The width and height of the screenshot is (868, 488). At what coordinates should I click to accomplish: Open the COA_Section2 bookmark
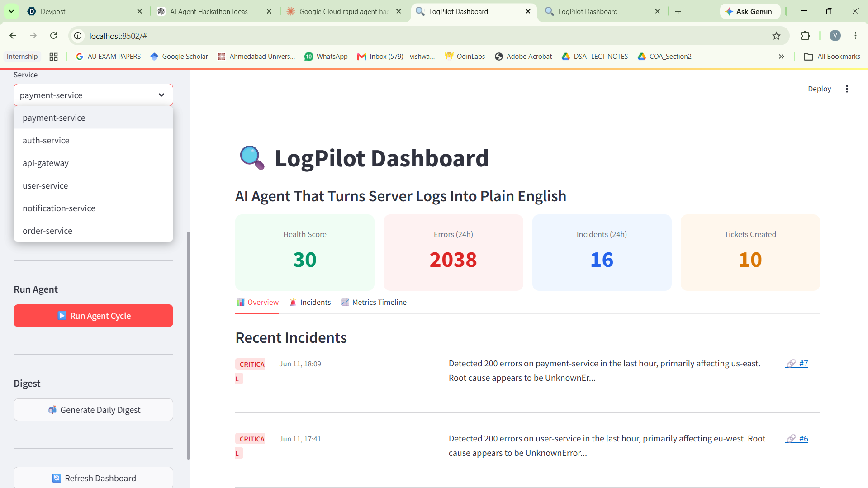pos(665,57)
